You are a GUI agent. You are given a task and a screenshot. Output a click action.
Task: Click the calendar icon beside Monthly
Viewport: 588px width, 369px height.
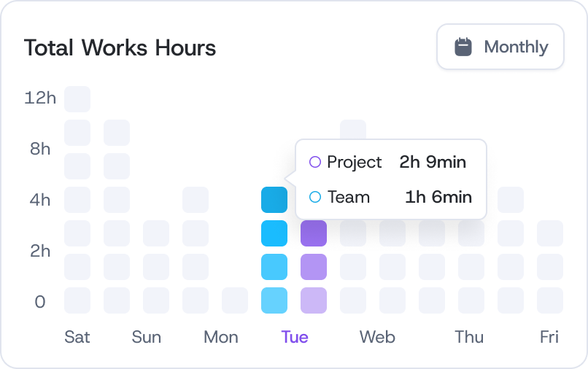tap(463, 47)
